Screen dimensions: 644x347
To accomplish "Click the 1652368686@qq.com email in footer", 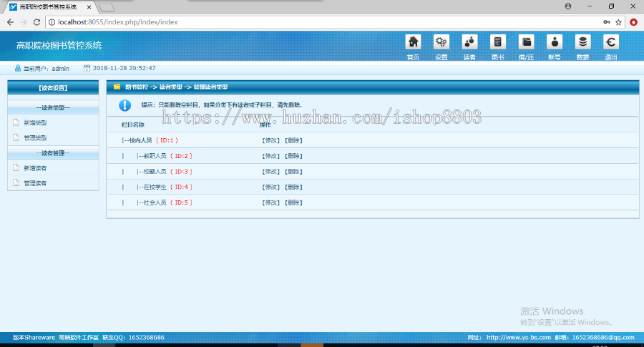I will click(x=603, y=338).
